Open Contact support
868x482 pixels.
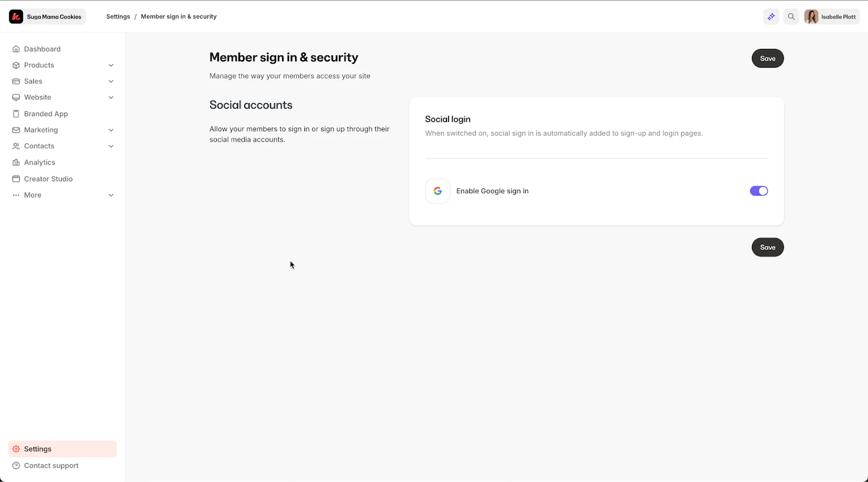click(x=52, y=465)
